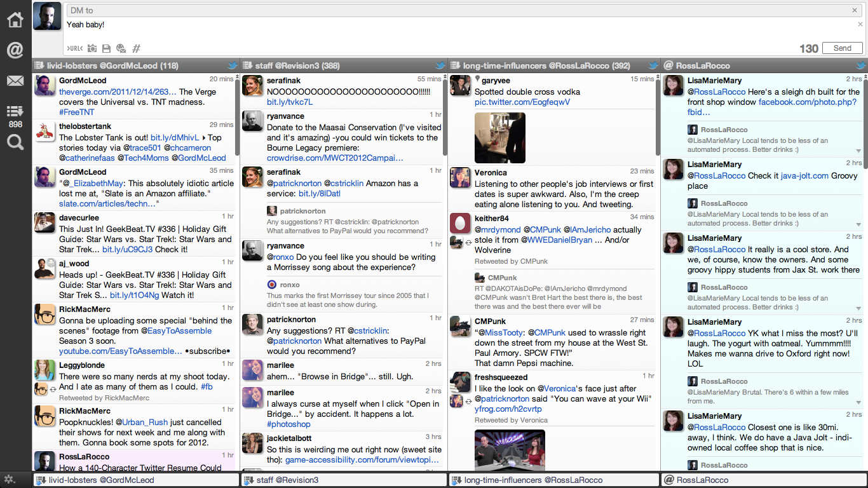Open the game-accessibility.com forum link

click(363, 459)
